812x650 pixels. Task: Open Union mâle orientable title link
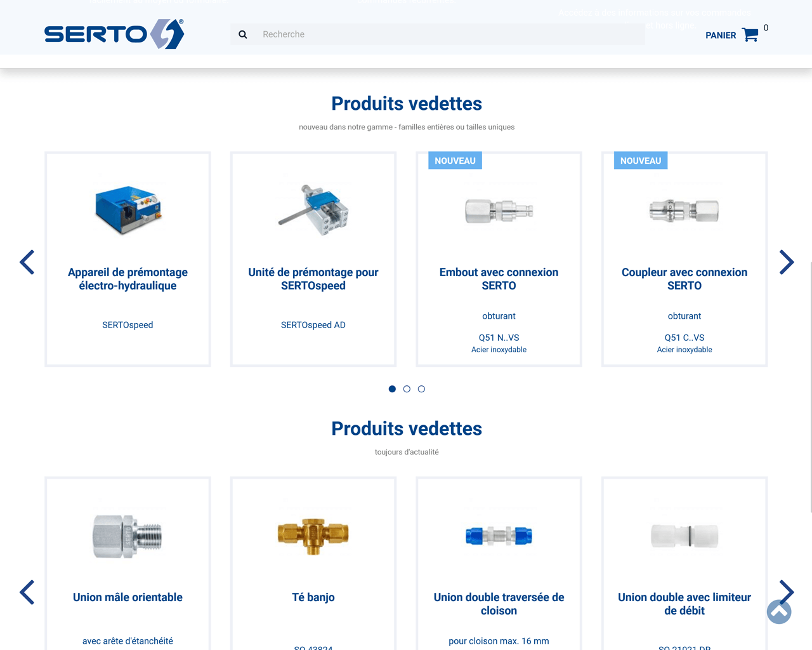(128, 597)
